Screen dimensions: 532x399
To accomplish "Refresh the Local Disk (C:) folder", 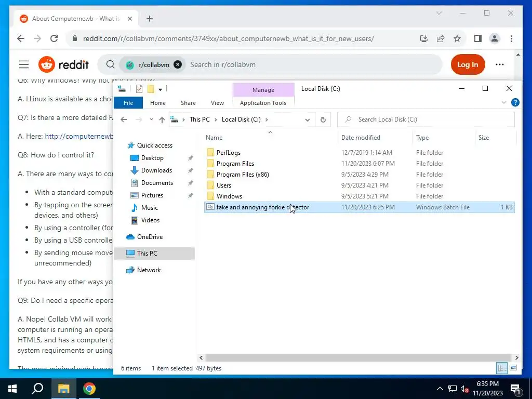I will click(x=323, y=119).
